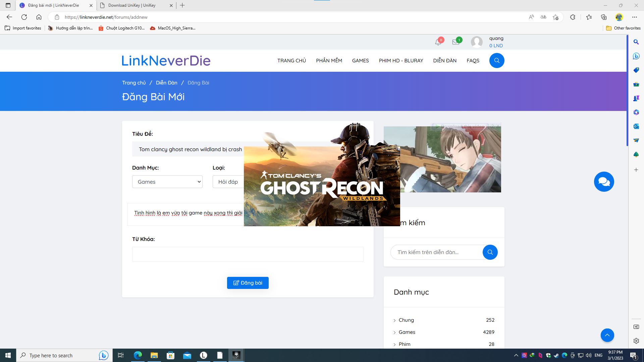Open sidebar Microsoft 365 icon
The height and width of the screenshot is (362, 644).
(x=636, y=112)
